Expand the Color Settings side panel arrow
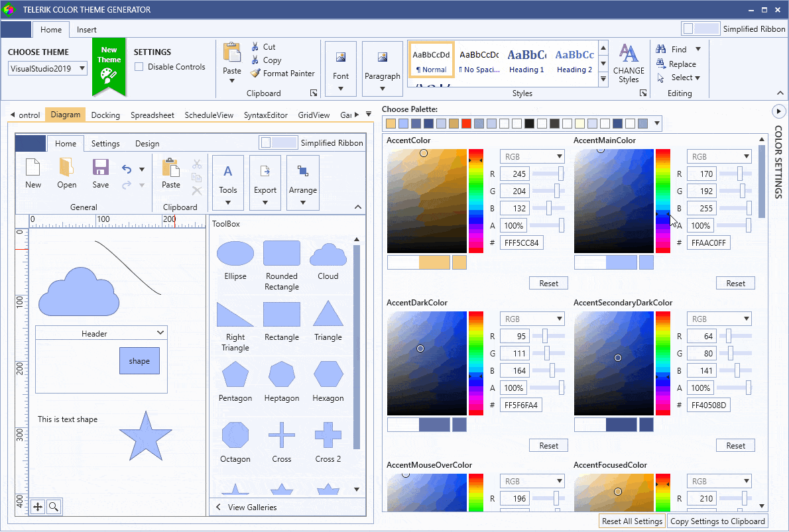Screen dimensions: 789x532 778,111
